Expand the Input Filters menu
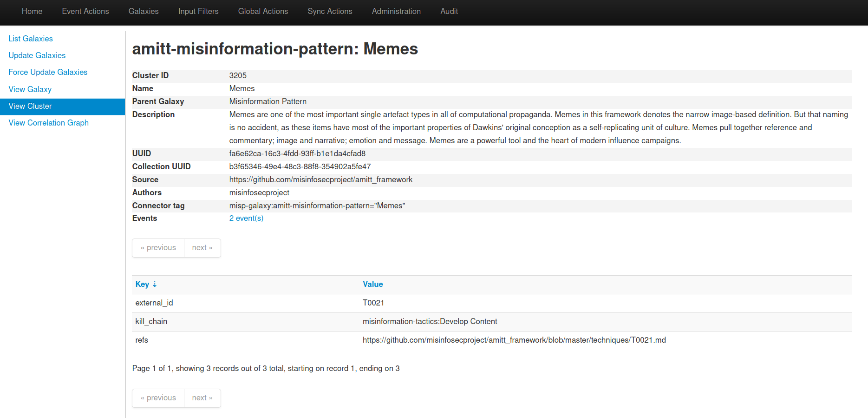 [x=198, y=11]
